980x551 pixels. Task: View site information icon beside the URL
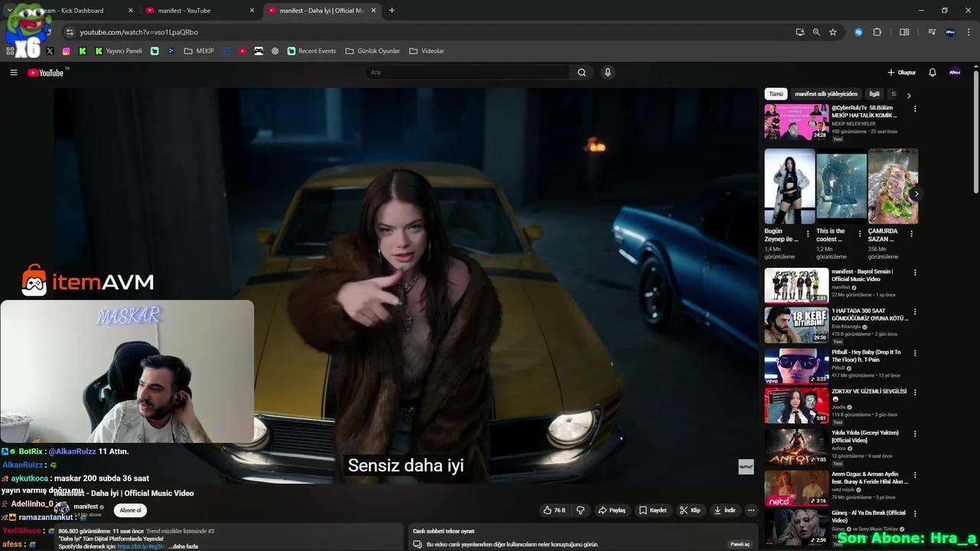(x=70, y=32)
